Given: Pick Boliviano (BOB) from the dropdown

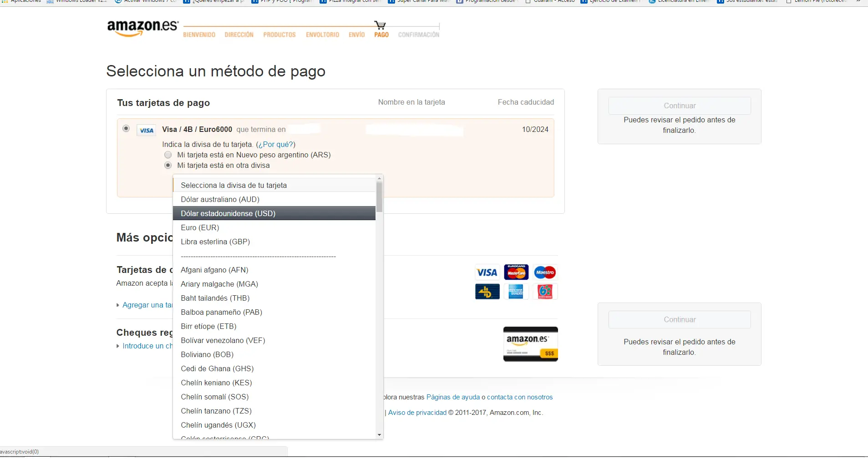Looking at the screenshot, I should tap(274, 354).
